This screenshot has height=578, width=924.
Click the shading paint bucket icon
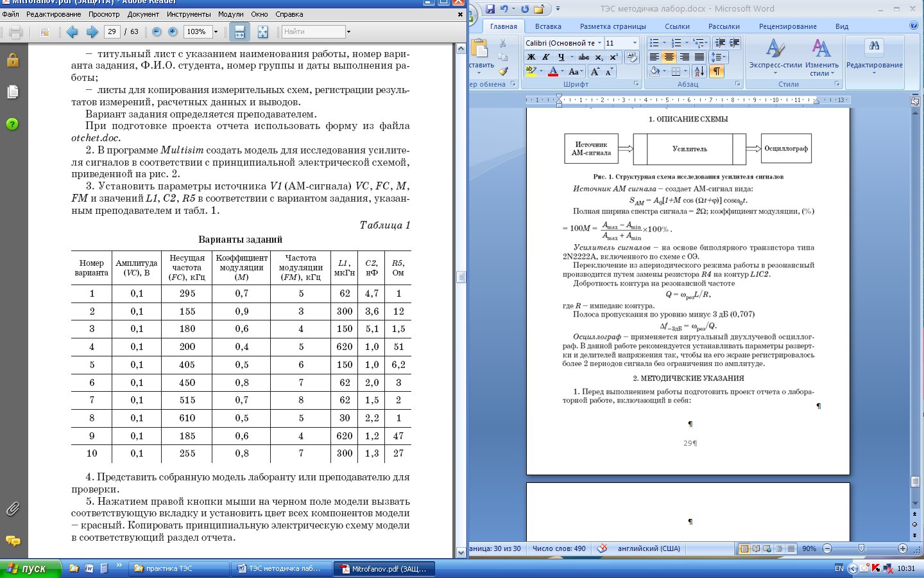click(x=654, y=71)
